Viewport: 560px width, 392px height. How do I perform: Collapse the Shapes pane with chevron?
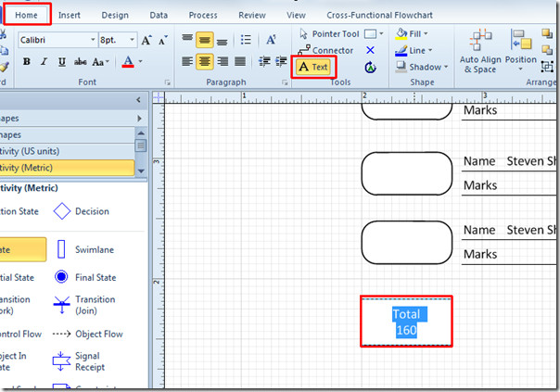[138, 100]
